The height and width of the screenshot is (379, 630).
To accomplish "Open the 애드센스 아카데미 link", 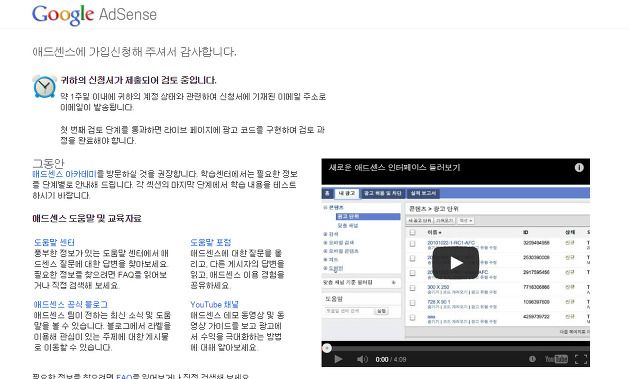I will [64, 174].
